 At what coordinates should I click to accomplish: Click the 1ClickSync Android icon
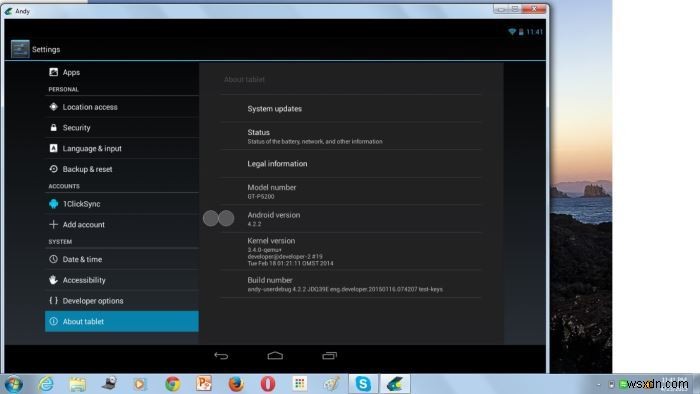[54, 204]
